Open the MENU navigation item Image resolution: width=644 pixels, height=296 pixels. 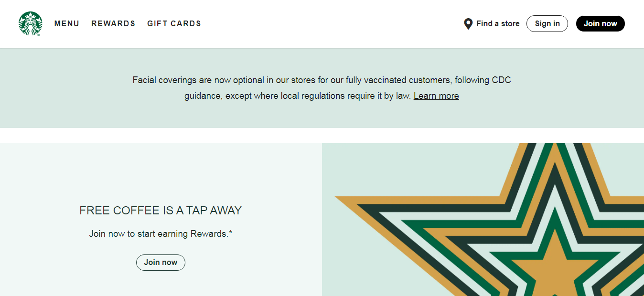[x=67, y=24]
